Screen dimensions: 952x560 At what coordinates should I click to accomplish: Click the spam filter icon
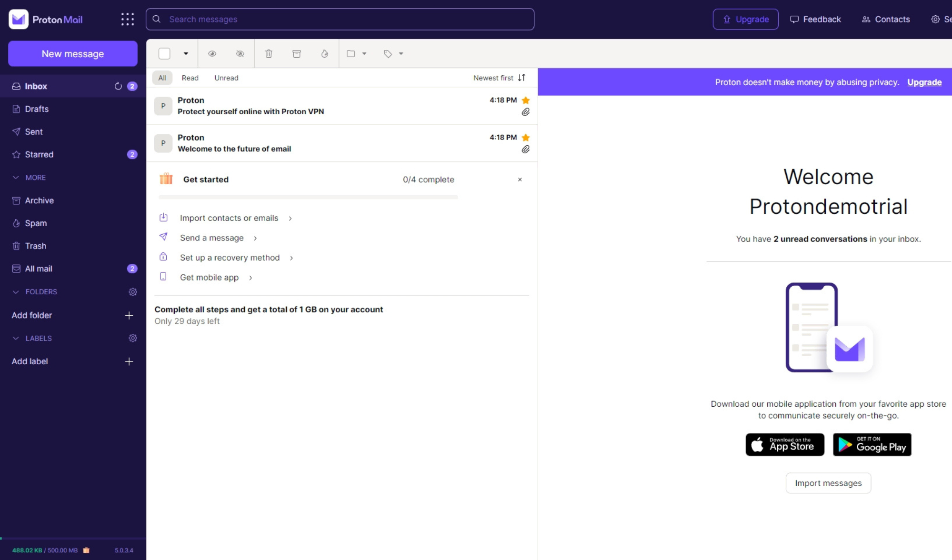pos(325,53)
